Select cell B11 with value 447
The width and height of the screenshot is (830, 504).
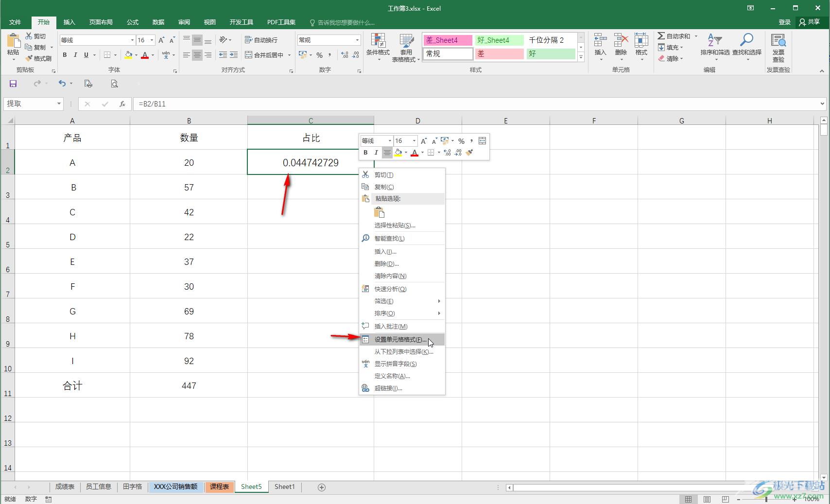point(189,385)
